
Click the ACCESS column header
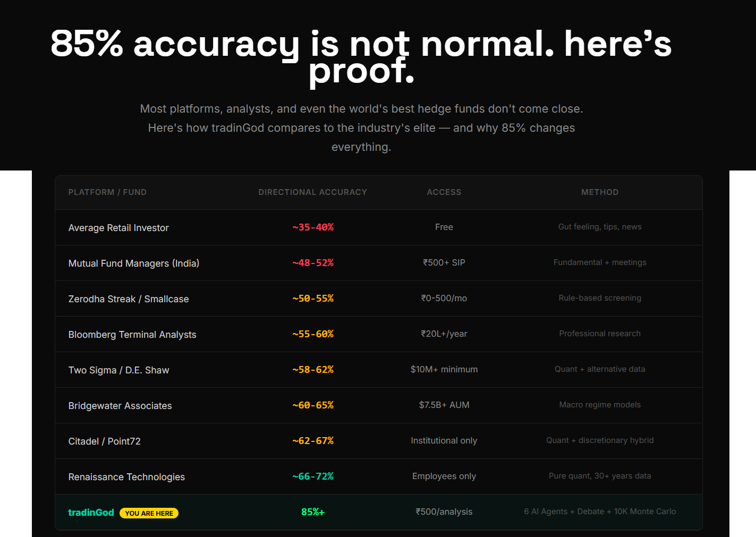[444, 192]
